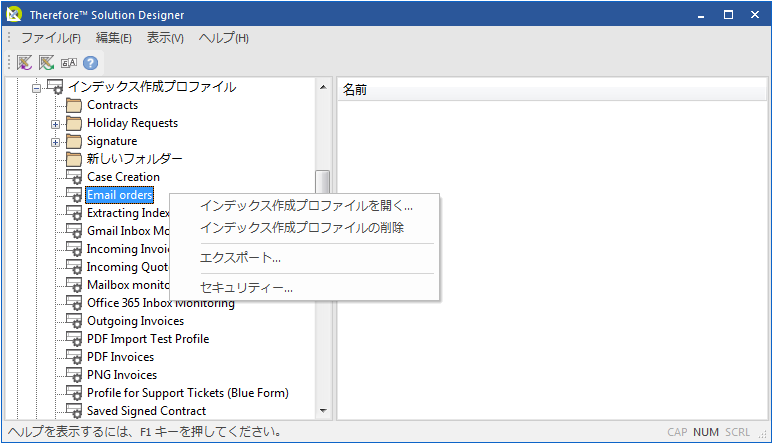Click the PNG Invoices profile icon
This screenshot has height=444, width=773.
point(74,375)
